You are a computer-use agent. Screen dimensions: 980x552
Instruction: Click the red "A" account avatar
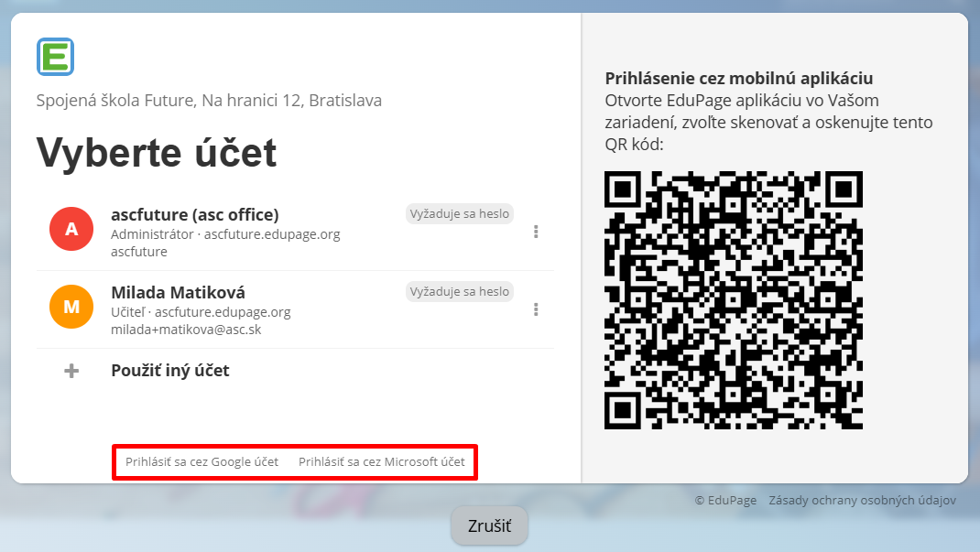71,232
